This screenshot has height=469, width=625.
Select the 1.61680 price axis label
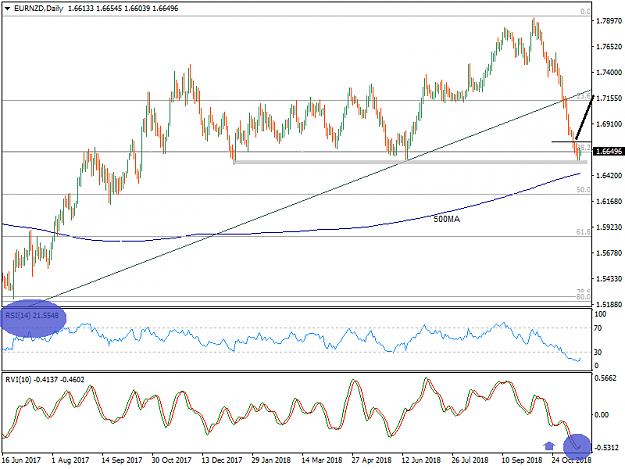click(x=609, y=201)
